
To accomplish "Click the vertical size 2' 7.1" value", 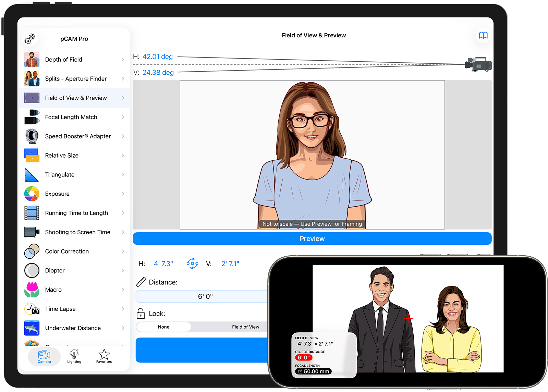I will [x=230, y=264].
